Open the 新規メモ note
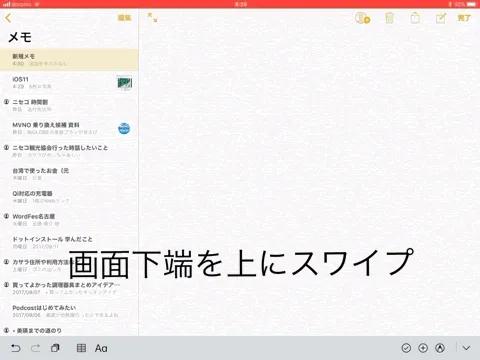 (x=69, y=60)
